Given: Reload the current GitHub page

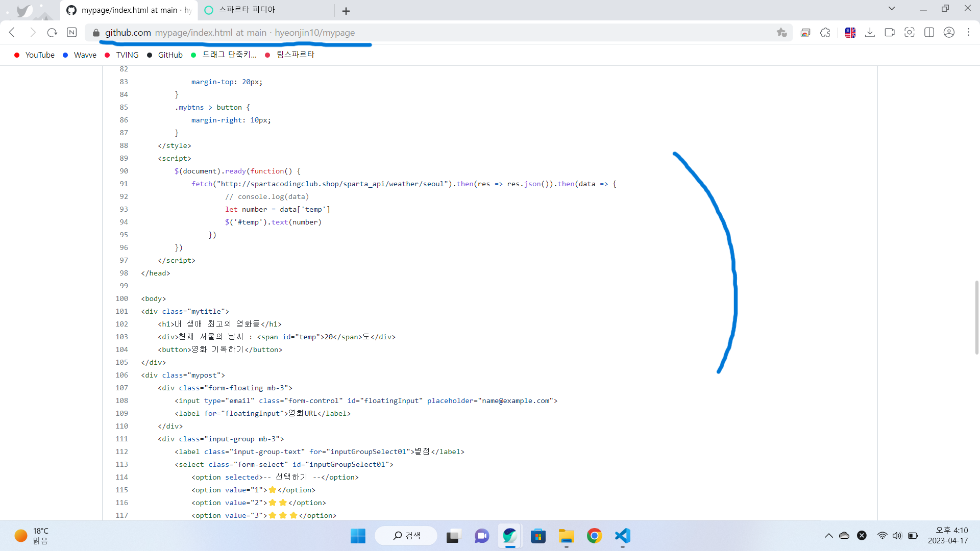Looking at the screenshot, I should pos(52,33).
